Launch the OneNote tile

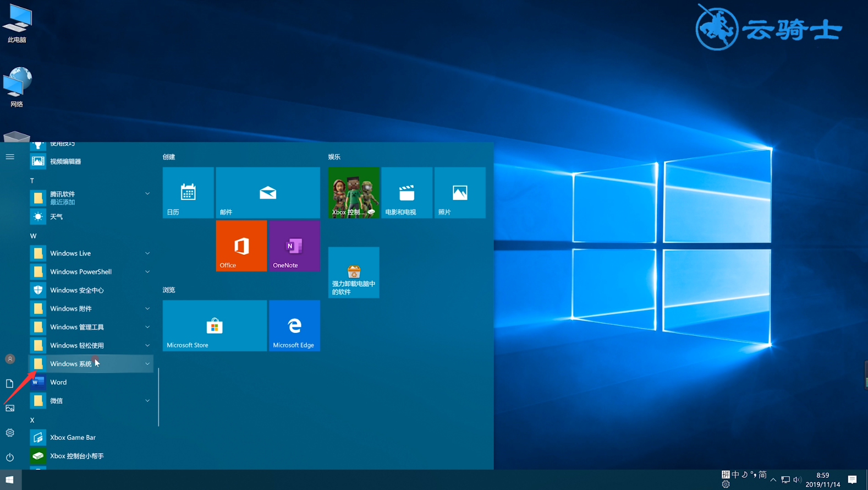point(294,246)
